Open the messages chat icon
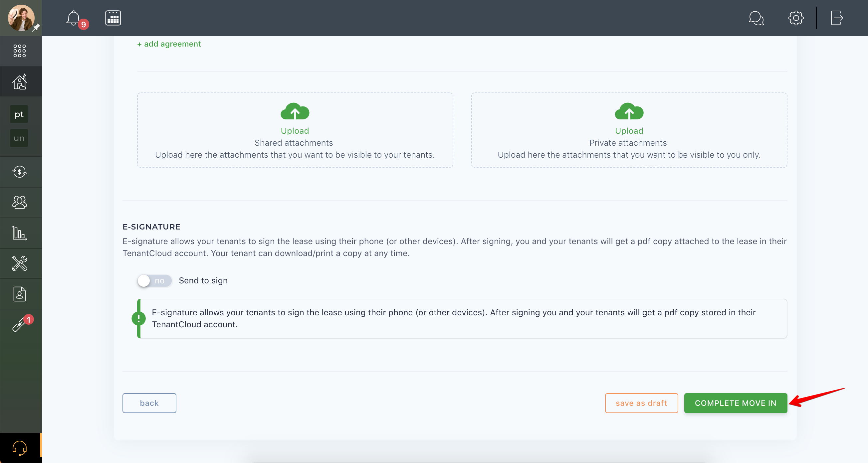 click(756, 18)
